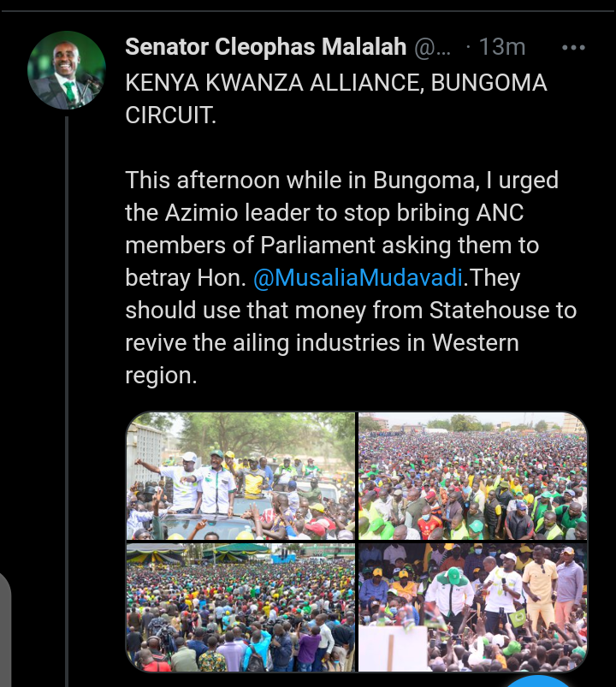View the bottom-left crowd with tents photo

click(x=240, y=607)
